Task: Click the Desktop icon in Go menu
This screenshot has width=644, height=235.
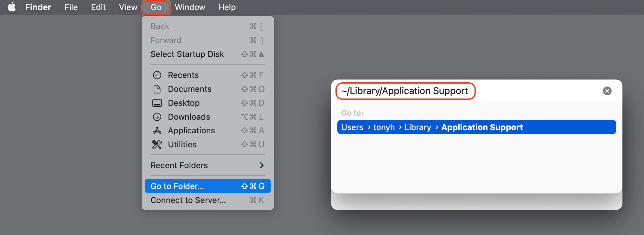Action: click(x=157, y=103)
